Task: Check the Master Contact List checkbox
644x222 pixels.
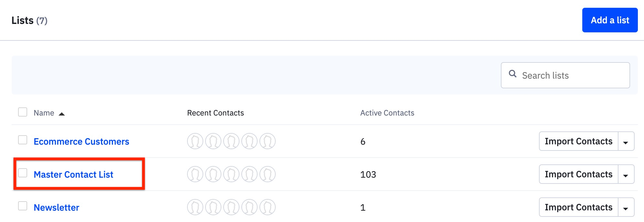Action: tap(23, 173)
